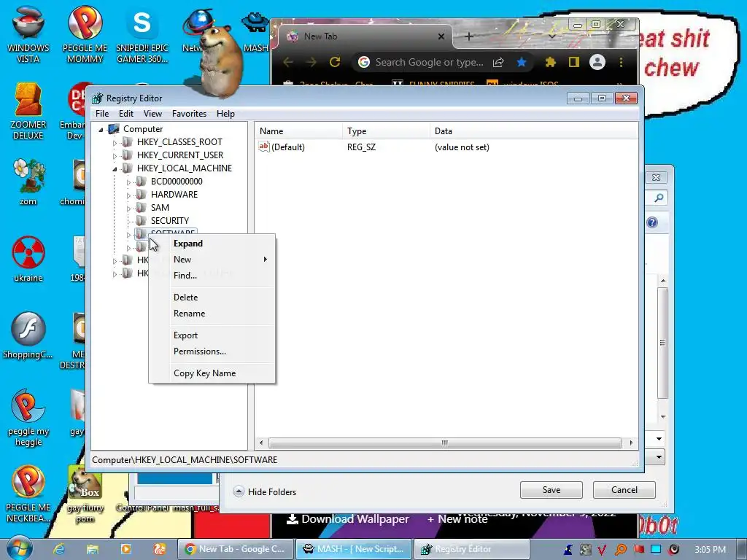Open the ShoppingC... Flash desktop icon
The height and width of the screenshot is (560, 747).
coord(28,335)
